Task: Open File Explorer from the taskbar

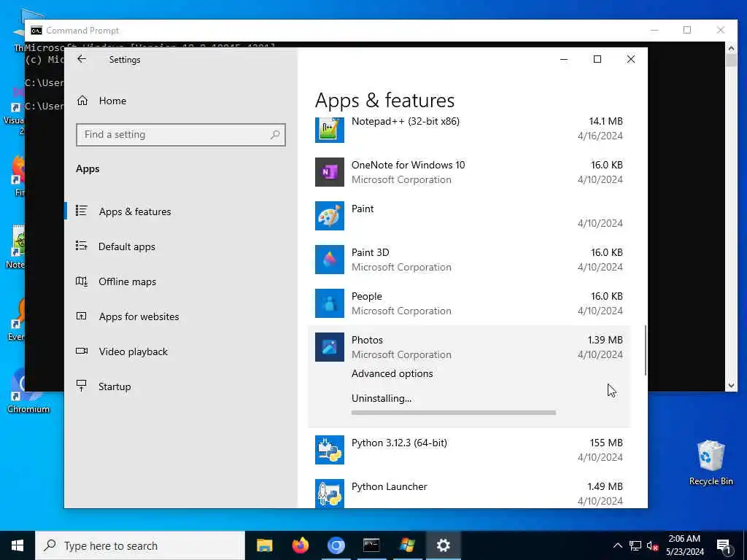Action: (x=264, y=545)
